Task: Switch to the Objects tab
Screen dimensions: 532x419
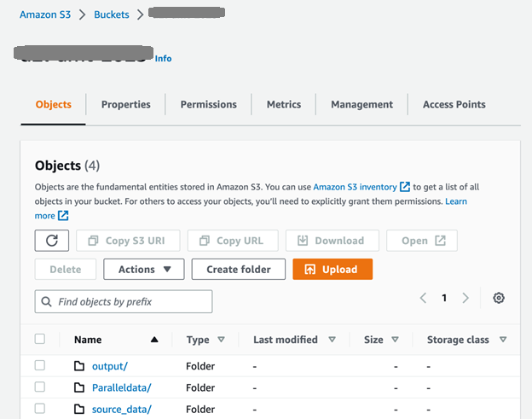Action: click(x=53, y=105)
